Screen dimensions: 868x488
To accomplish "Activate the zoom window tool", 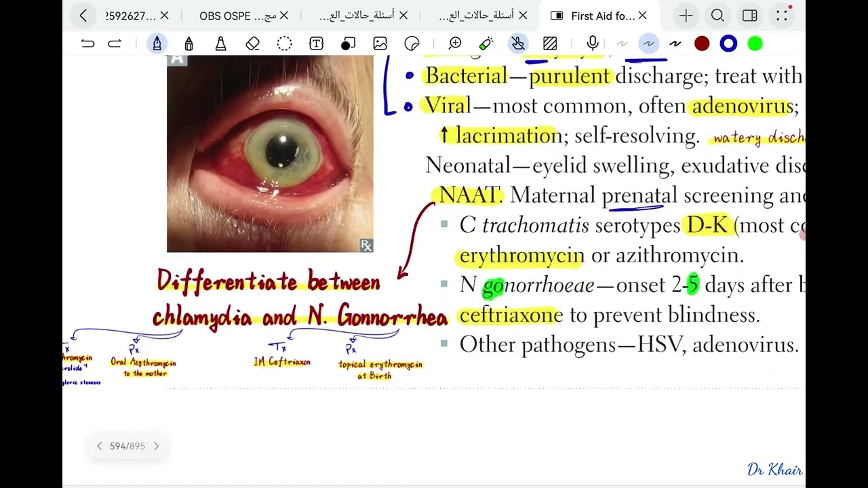I will tap(455, 44).
